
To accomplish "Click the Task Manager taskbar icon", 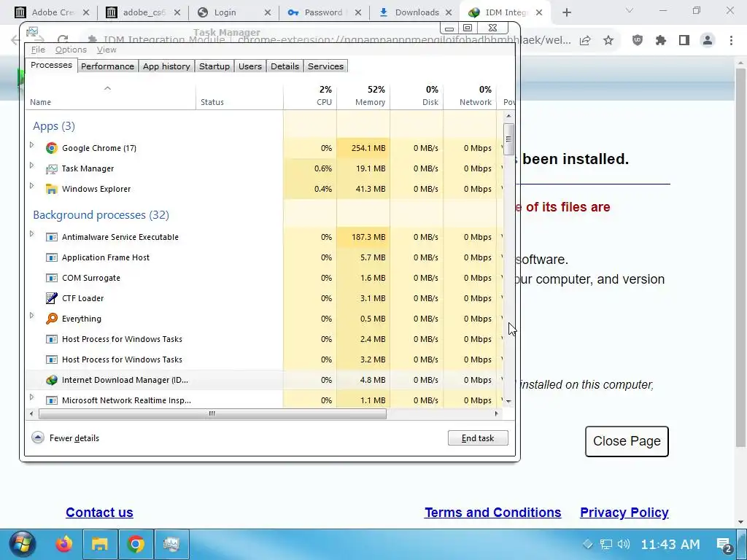I will pos(171,544).
